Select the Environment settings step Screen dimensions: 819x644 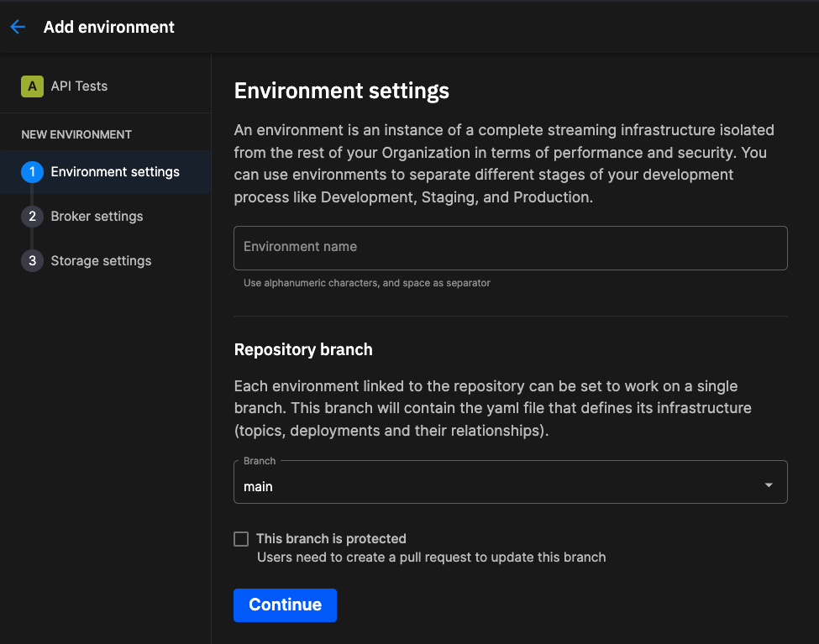[x=115, y=172]
